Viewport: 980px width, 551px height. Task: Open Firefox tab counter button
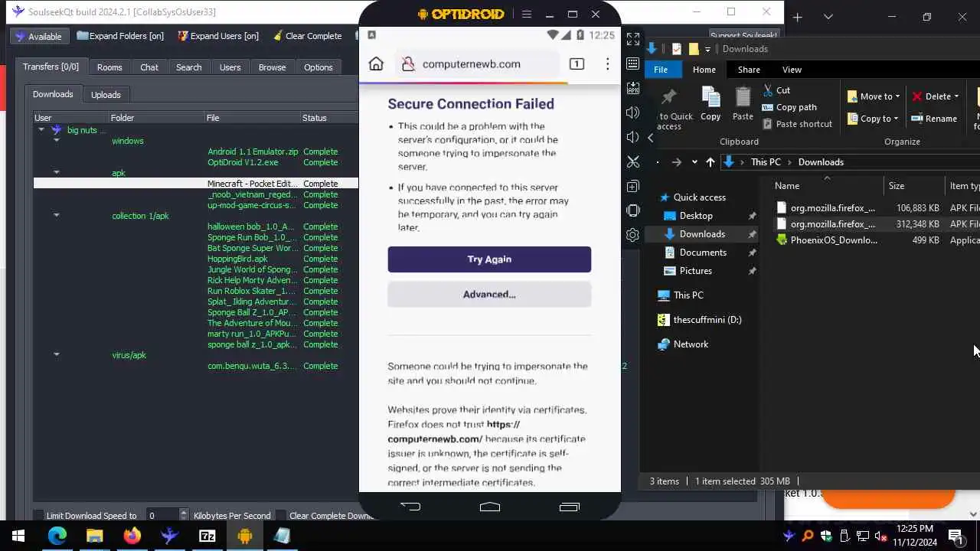click(577, 64)
